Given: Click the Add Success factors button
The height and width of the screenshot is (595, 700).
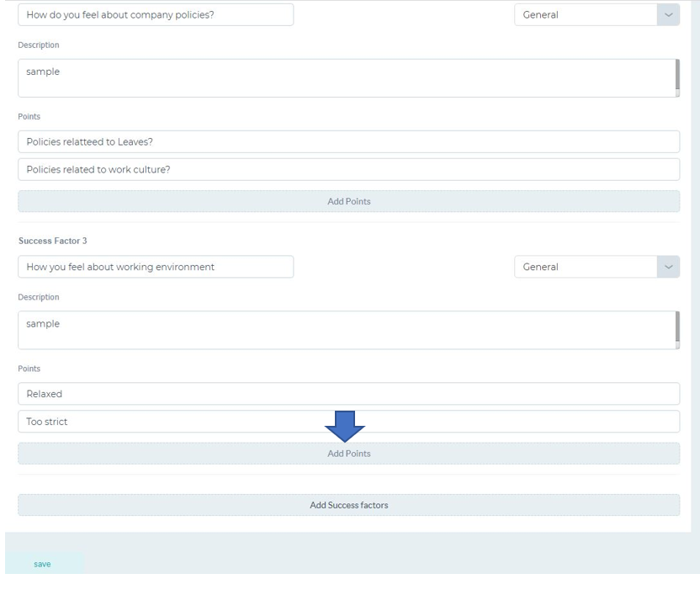Looking at the screenshot, I should [348, 505].
